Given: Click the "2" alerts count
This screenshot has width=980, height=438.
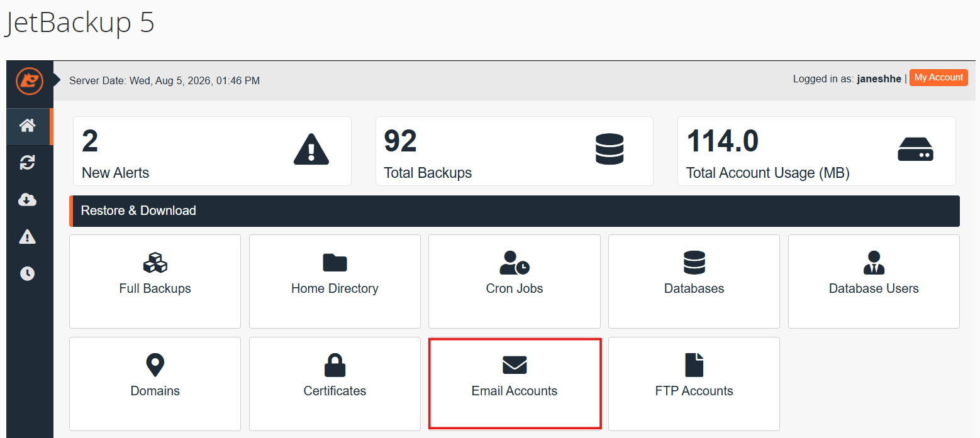Looking at the screenshot, I should 90,141.
